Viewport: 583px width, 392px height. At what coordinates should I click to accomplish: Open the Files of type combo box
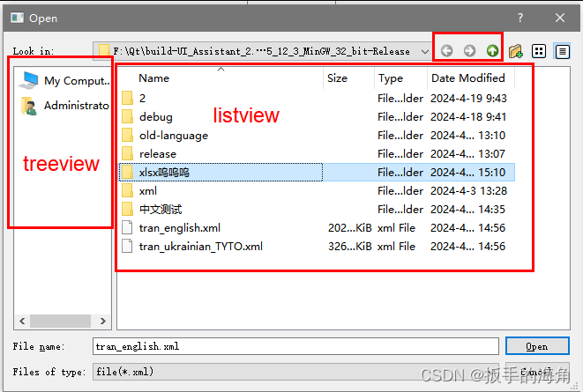295,372
